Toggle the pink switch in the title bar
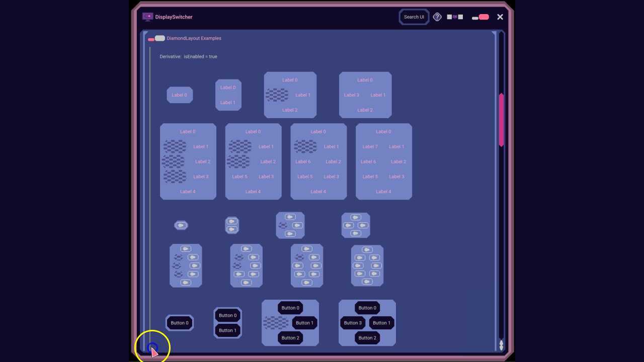This screenshot has width=644, height=362. (x=480, y=17)
